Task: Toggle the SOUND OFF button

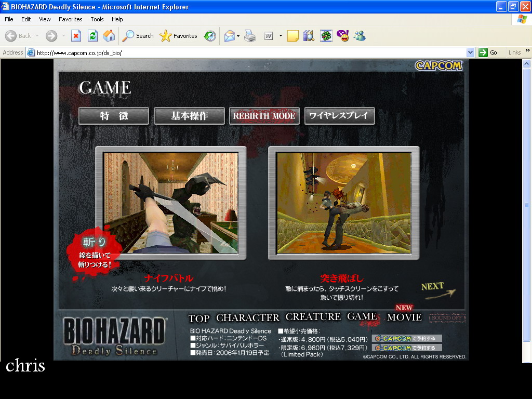Action: click(x=447, y=317)
